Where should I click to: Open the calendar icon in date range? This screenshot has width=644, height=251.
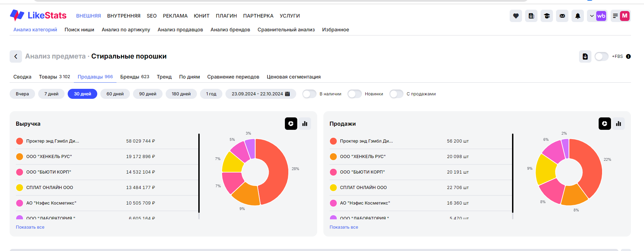pos(288,94)
